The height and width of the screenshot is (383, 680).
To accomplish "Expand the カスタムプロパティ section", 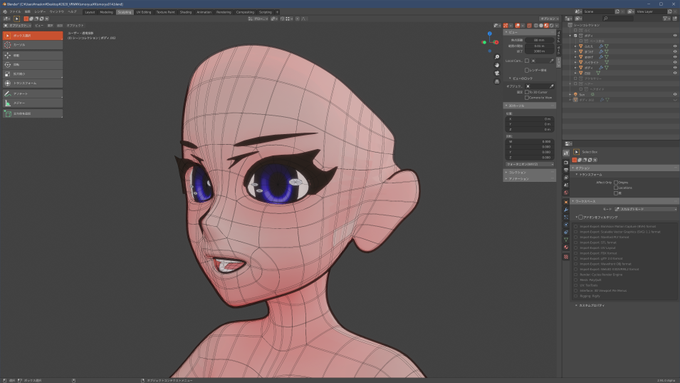I will click(x=591, y=305).
